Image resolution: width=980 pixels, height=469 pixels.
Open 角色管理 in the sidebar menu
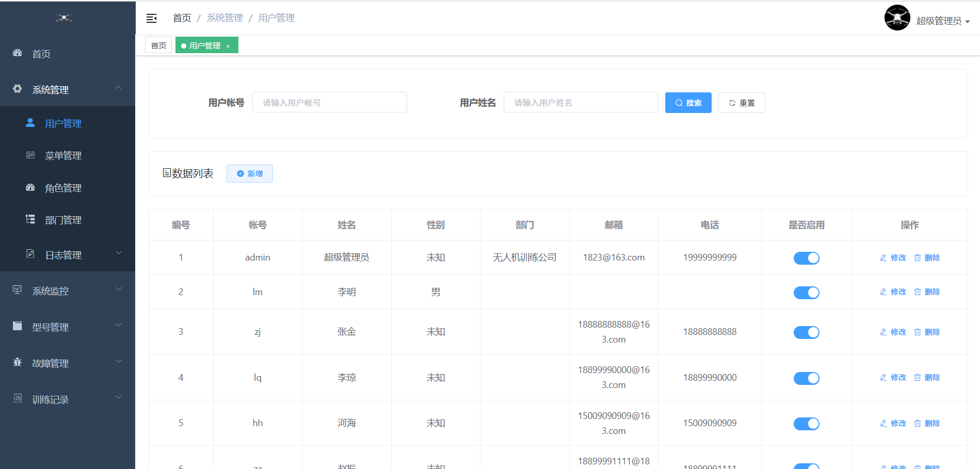coord(63,188)
